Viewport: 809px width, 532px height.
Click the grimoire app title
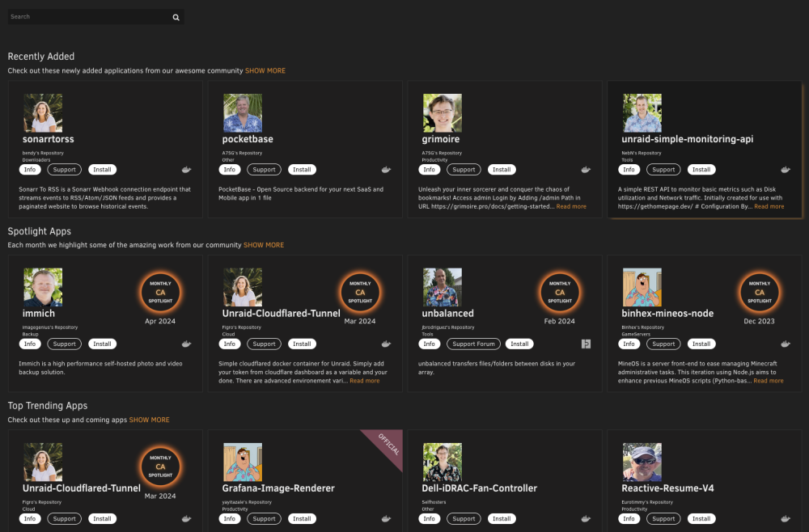point(441,139)
